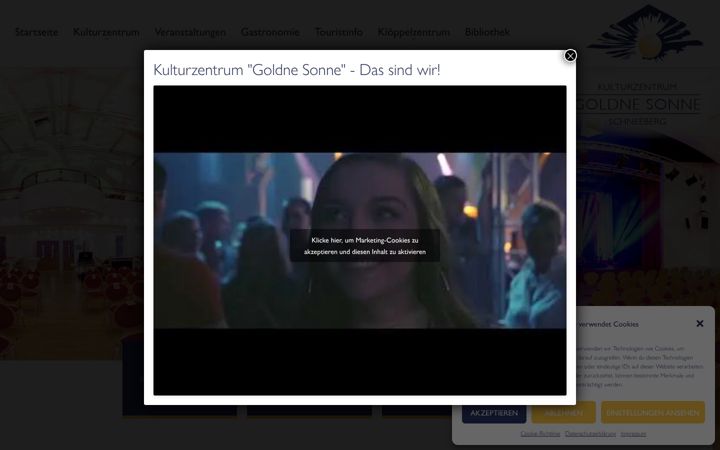Close the video popup with the X icon
Image resolution: width=720 pixels, height=450 pixels.
coord(570,56)
